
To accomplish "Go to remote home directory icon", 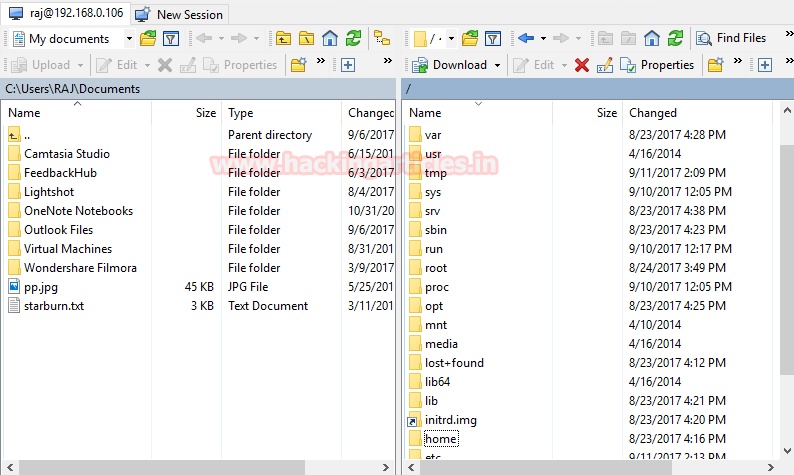I will coord(652,38).
